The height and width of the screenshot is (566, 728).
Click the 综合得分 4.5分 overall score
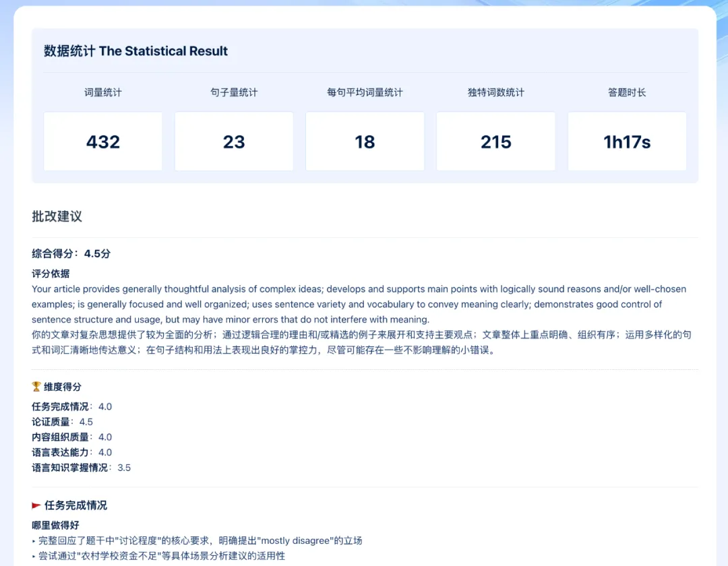point(71,254)
